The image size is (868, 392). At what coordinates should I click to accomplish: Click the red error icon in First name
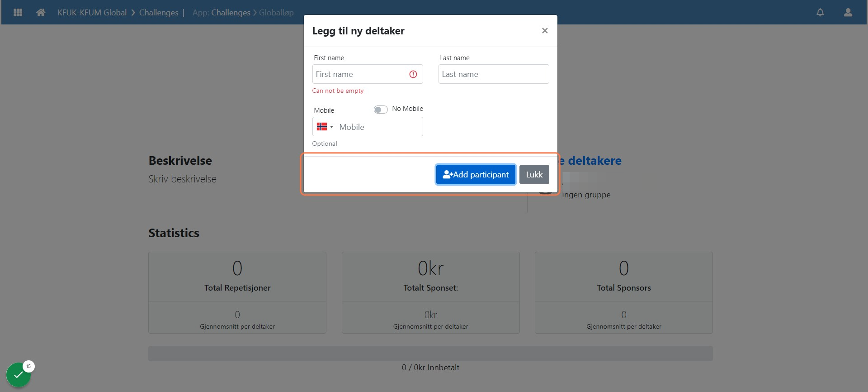(x=413, y=74)
